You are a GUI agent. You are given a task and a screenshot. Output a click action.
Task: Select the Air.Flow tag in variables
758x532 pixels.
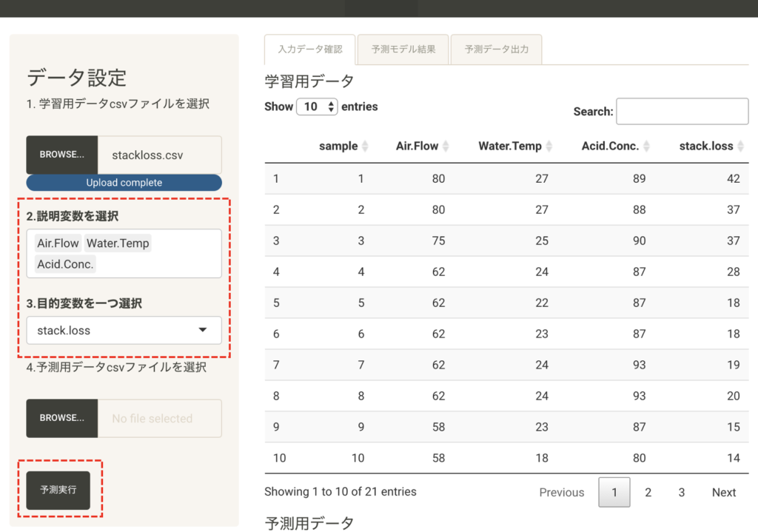[58, 243]
